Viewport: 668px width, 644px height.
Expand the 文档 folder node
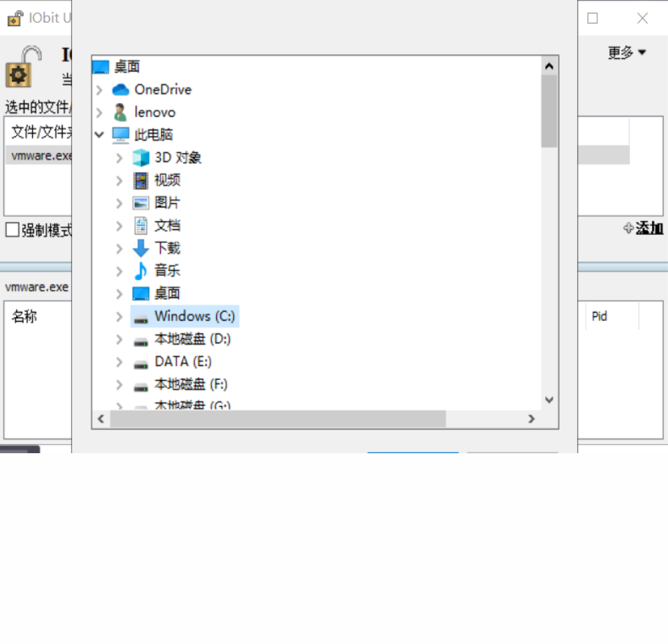point(119,226)
